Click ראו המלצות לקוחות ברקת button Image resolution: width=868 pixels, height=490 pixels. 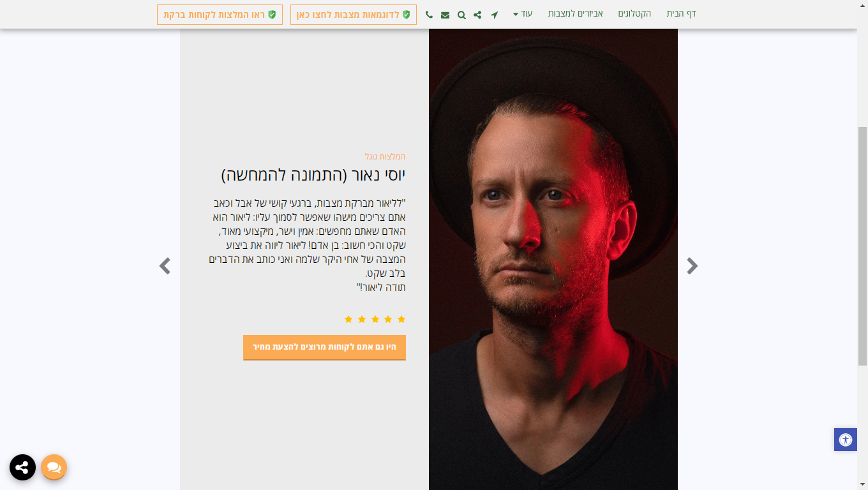[220, 15]
